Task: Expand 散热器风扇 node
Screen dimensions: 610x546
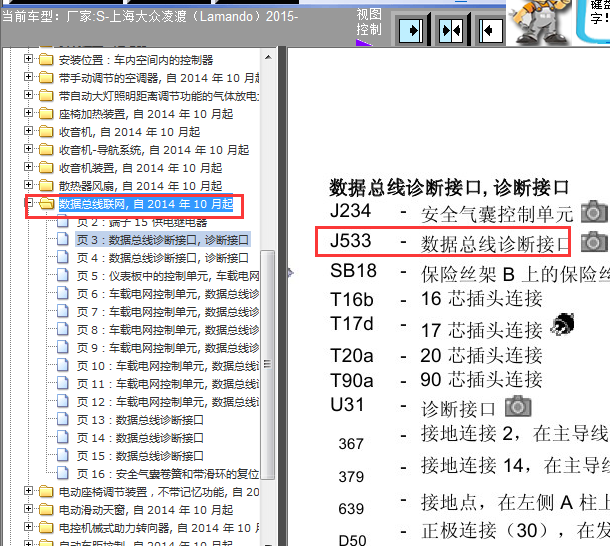Action: [28, 184]
